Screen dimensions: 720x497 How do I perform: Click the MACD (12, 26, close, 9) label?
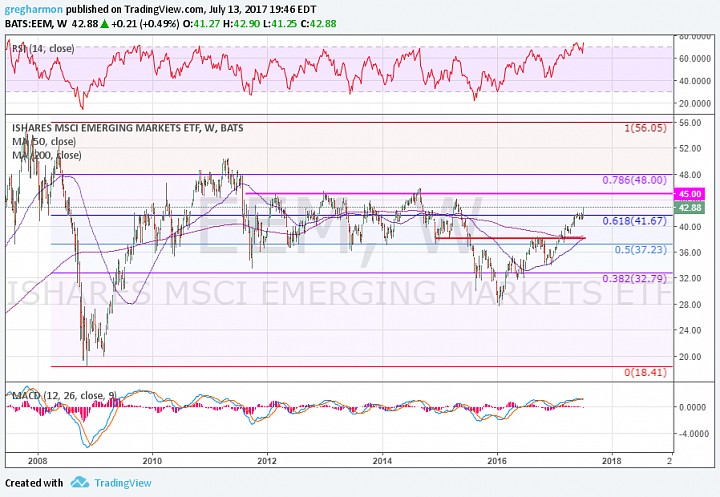click(x=64, y=395)
